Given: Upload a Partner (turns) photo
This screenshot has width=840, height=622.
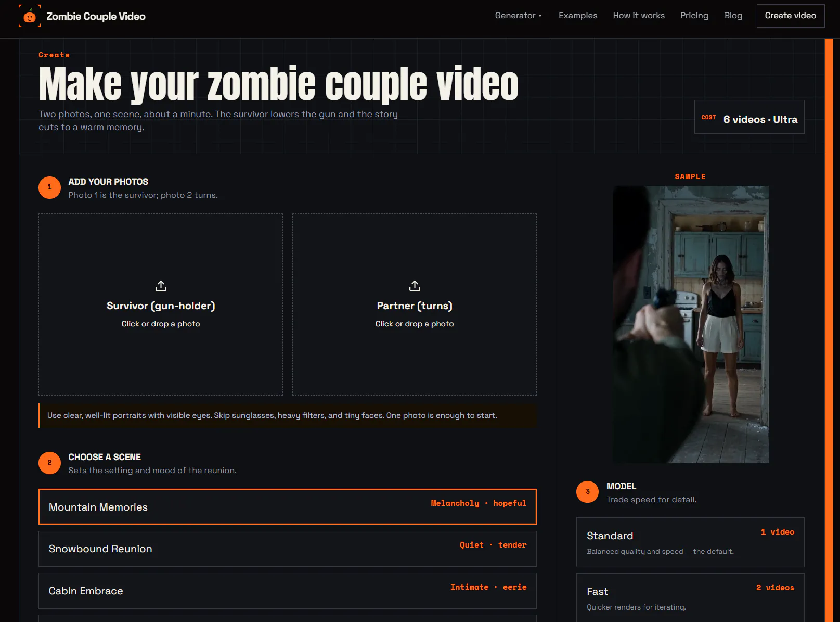Looking at the screenshot, I should (x=415, y=304).
